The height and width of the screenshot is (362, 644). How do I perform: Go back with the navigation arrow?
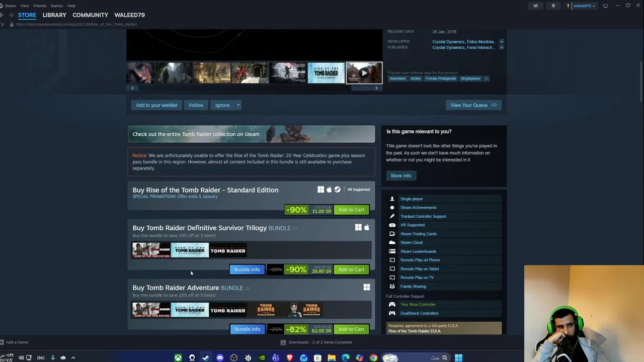[x=2, y=15]
